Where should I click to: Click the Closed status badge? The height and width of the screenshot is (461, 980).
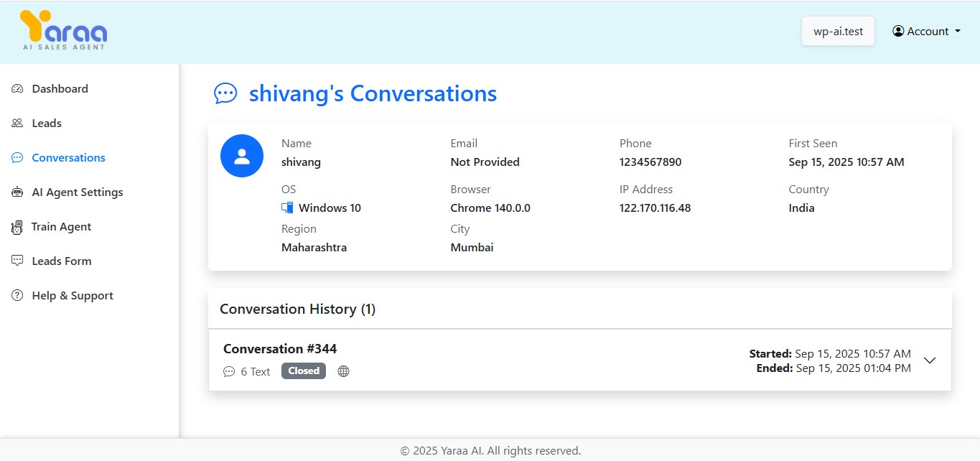(304, 371)
